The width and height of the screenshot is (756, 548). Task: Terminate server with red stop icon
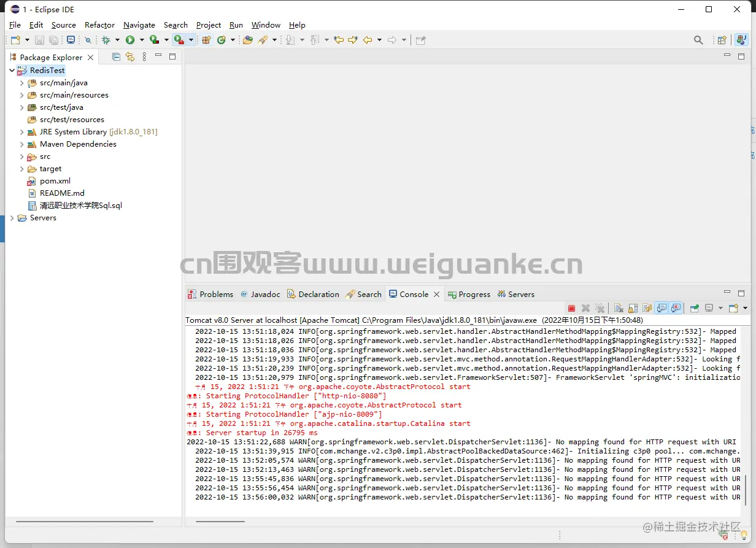[x=571, y=308]
